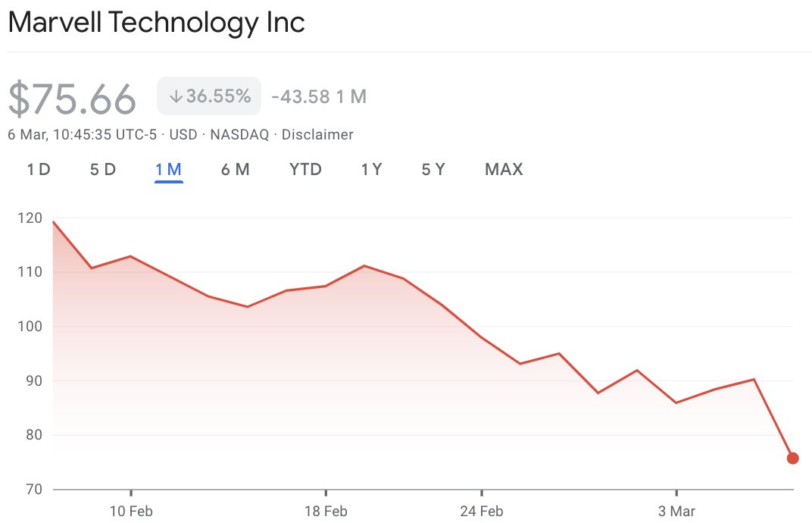Click the 3 Mar axis label
812x523 pixels.
tap(676, 512)
